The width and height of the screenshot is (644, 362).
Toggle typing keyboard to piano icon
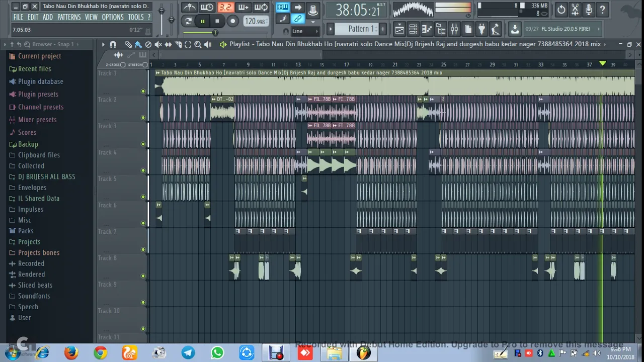(x=283, y=7)
